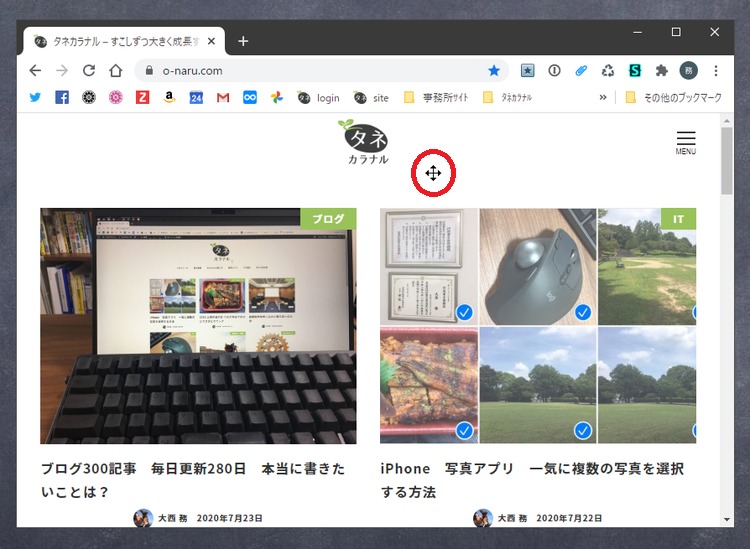
Task: Open the starred-box extension icon
Action: [x=527, y=71]
